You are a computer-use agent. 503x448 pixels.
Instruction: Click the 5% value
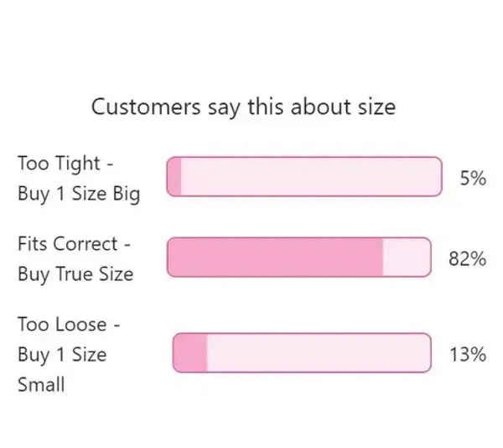tap(473, 178)
